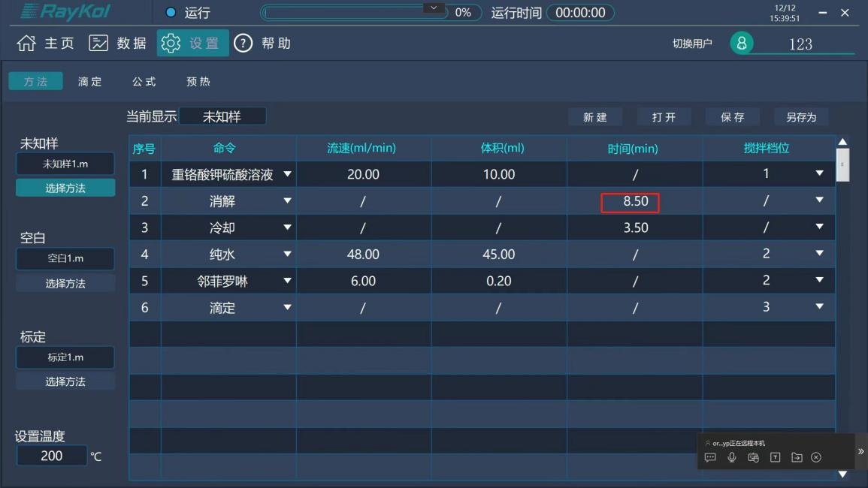Click the green user avatar beside 切换用户
Image resolution: width=868 pixels, height=488 pixels.
point(742,44)
